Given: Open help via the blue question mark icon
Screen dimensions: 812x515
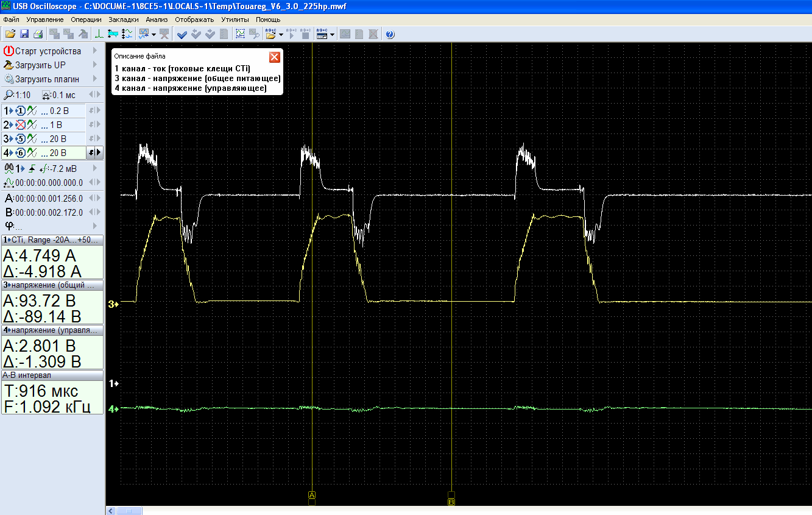Looking at the screenshot, I should pos(390,34).
